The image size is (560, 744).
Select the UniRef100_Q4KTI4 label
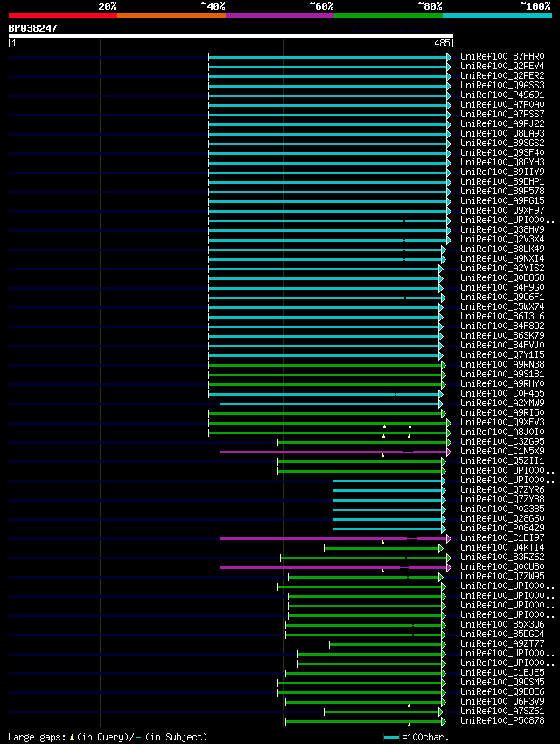coord(502,548)
